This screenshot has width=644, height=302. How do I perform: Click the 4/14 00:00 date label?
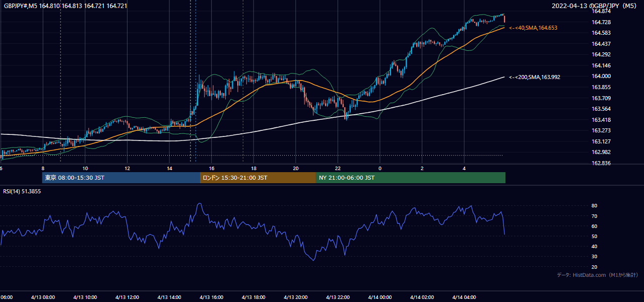pos(379,297)
